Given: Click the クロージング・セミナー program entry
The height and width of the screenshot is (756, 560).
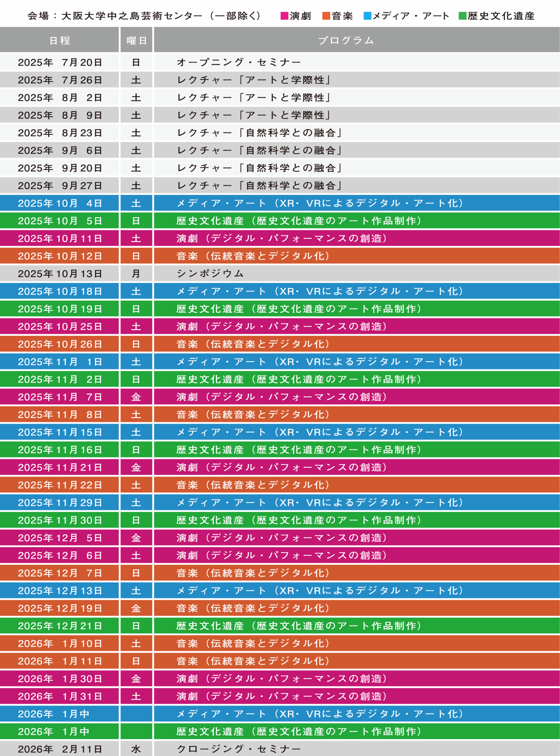Looking at the screenshot, I should point(239,749).
